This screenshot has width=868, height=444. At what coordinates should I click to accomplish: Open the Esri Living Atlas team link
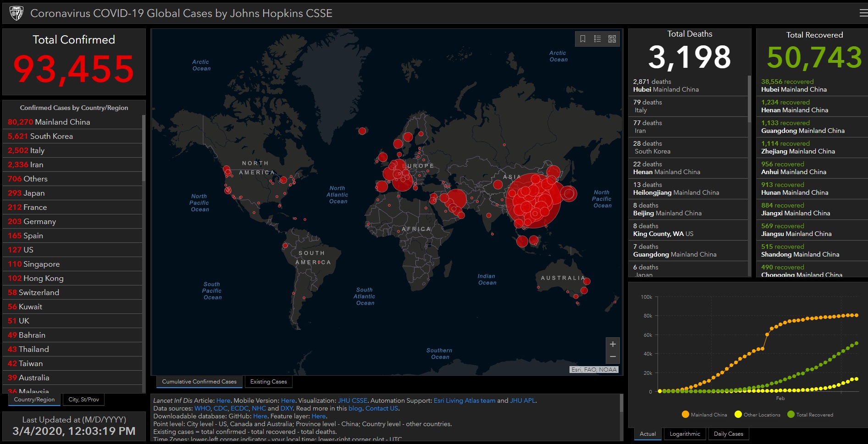coord(464,400)
